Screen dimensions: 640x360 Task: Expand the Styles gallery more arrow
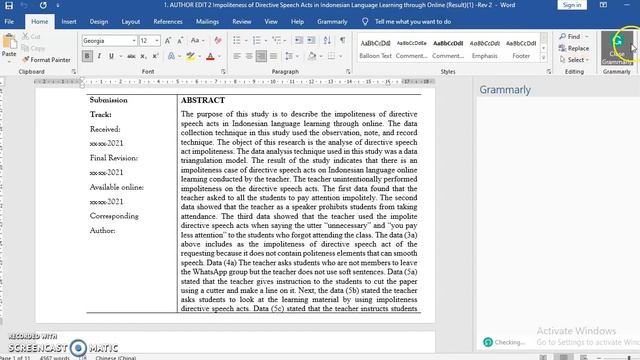click(544, 58)
